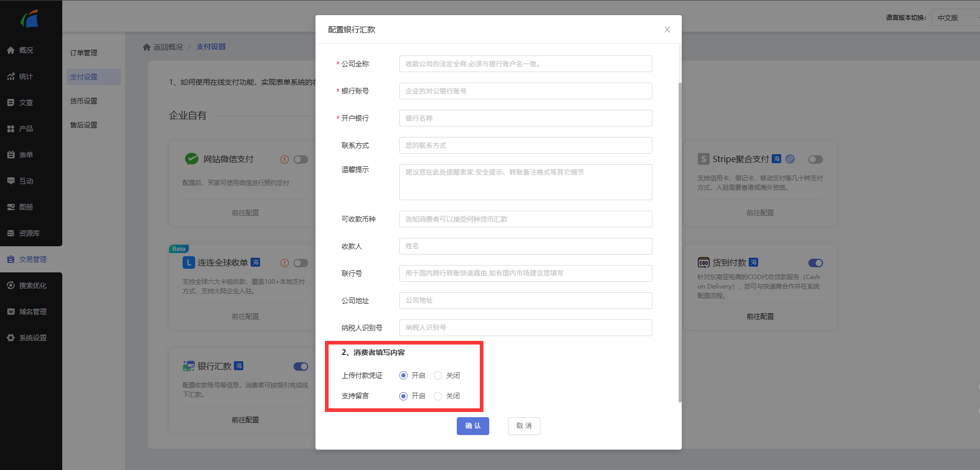This screenshot has height=470, width=980.
Task: Click the 搜索优化 icon in sidebar
Action: pos(10,285)
